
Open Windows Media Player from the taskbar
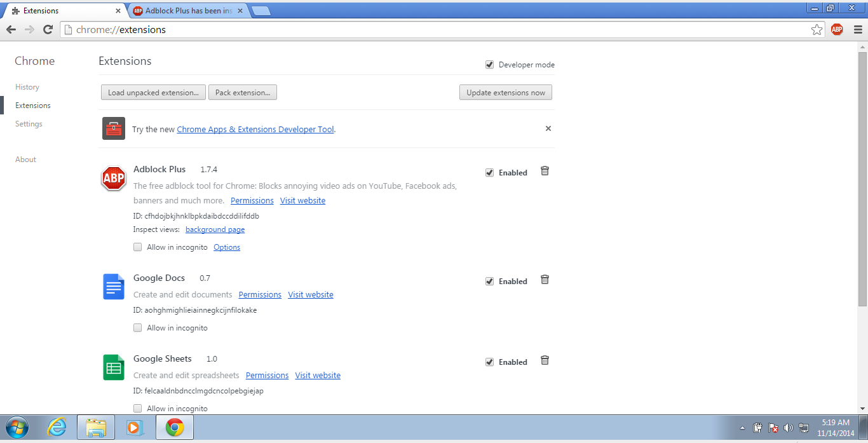pos(134,428)
